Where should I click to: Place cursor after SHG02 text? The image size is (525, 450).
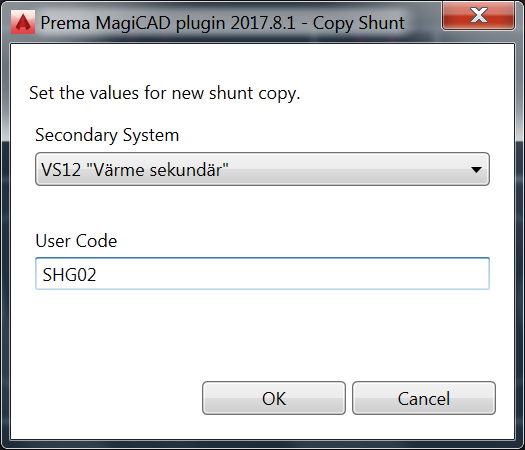[x=98, y=274]
